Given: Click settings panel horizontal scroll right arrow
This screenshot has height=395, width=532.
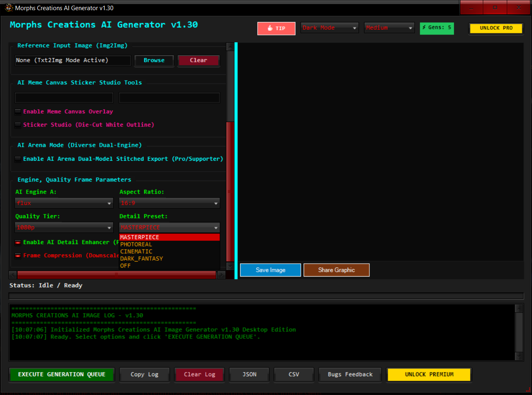Looking at the screenshot, I should click(x=221, y=275).
